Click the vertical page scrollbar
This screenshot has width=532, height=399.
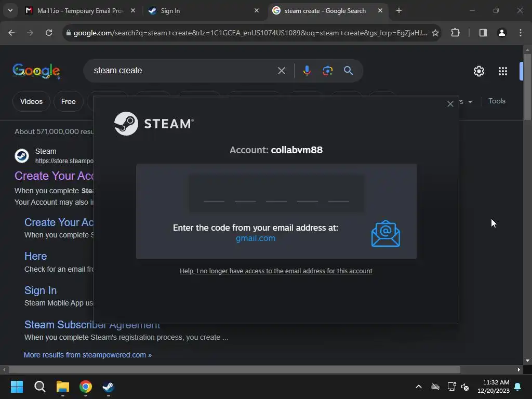[527, 87]
